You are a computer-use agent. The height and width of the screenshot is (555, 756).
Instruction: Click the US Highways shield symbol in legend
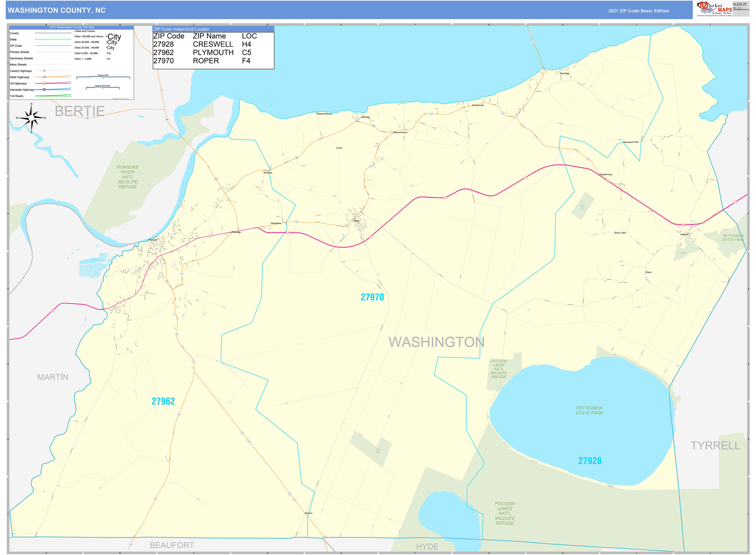pyautogui.click(x=44, y=83)
